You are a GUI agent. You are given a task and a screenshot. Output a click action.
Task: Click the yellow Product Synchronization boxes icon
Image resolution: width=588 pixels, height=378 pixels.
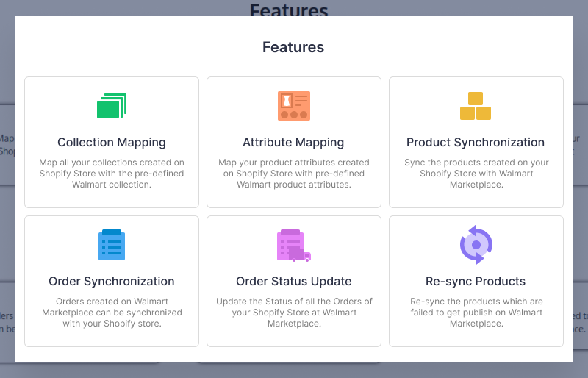click(476, 106)
